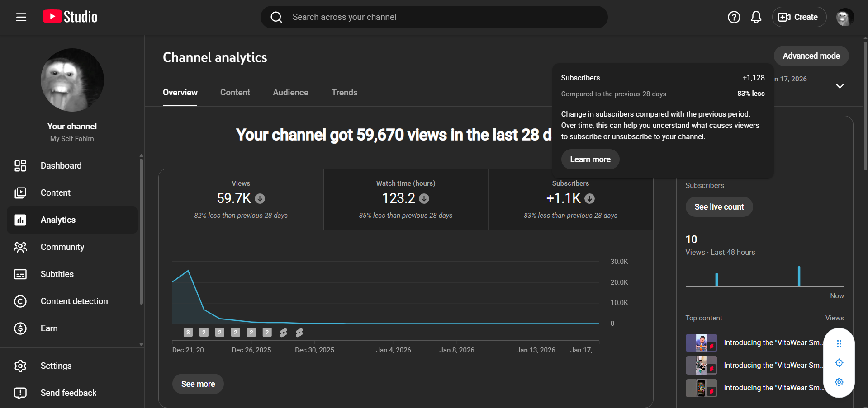Screen dimensions: 868x408
Task: Open Content detection in sidebar
Action: (74, 301)
